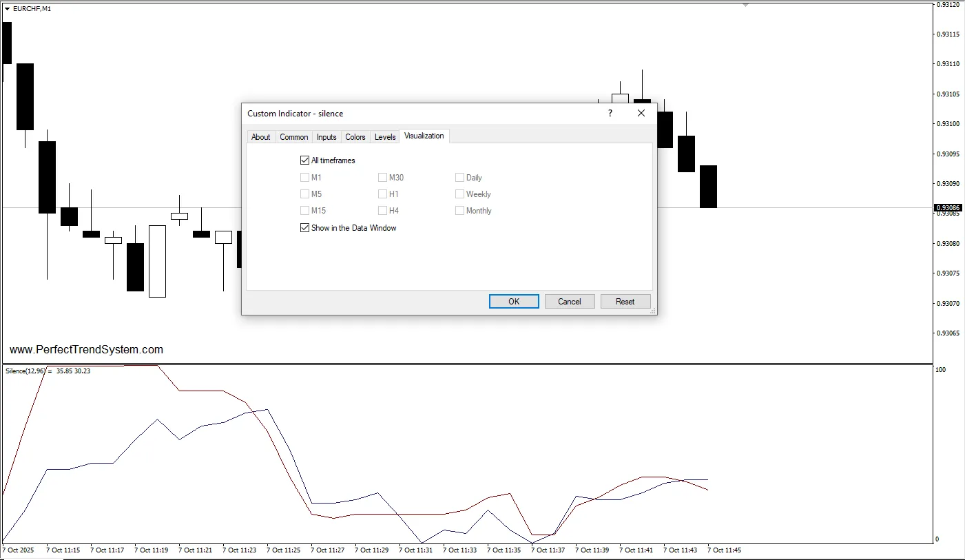Open the EURCHF,M1 chart dropdown arrow

[x=8, y=9]
